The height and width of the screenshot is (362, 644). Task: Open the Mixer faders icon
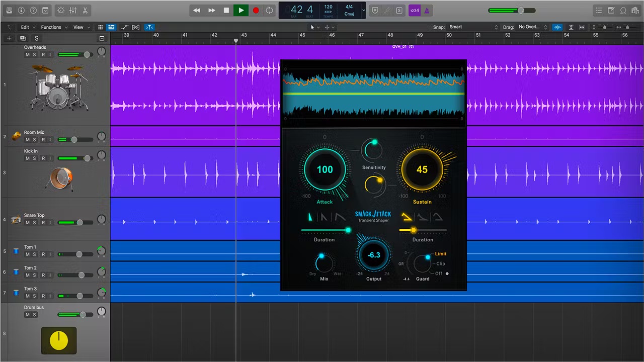pos(73,10)
